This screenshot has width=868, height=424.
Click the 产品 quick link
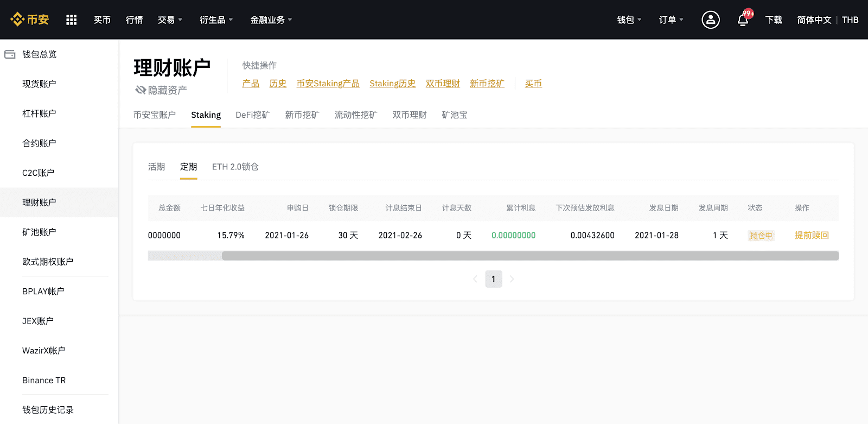pyautogui.click(x=251, y=84)
